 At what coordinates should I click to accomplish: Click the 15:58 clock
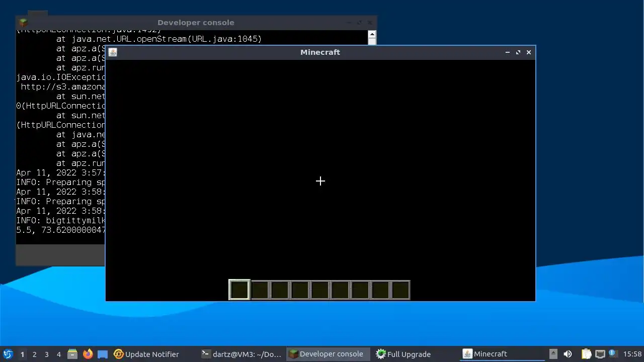[632, 354]
